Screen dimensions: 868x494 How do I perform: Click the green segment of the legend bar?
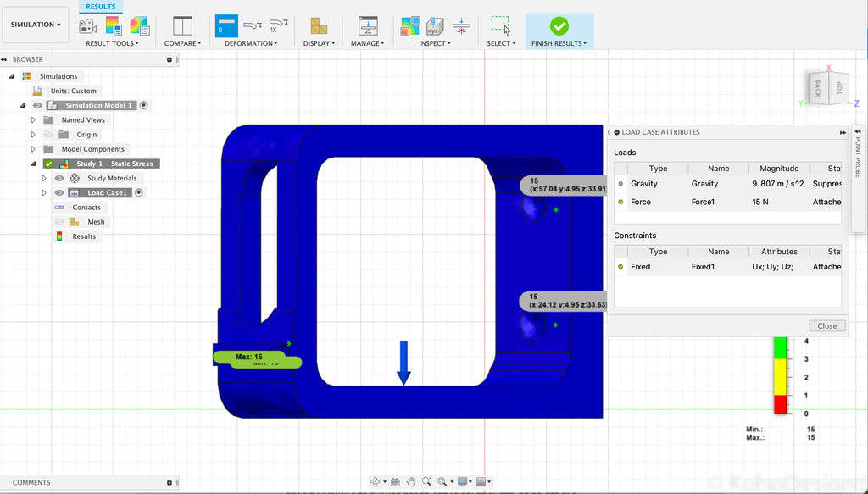click(779, 349)
